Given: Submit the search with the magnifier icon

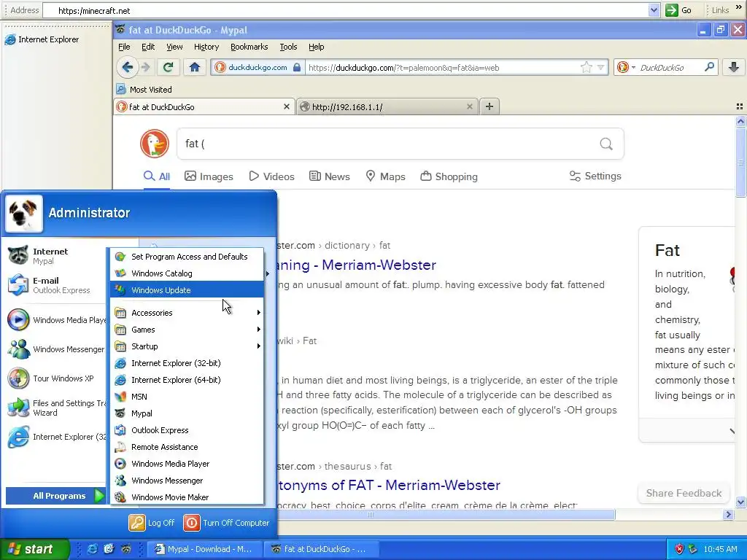Looking at the screenshot, I should 606,144.
